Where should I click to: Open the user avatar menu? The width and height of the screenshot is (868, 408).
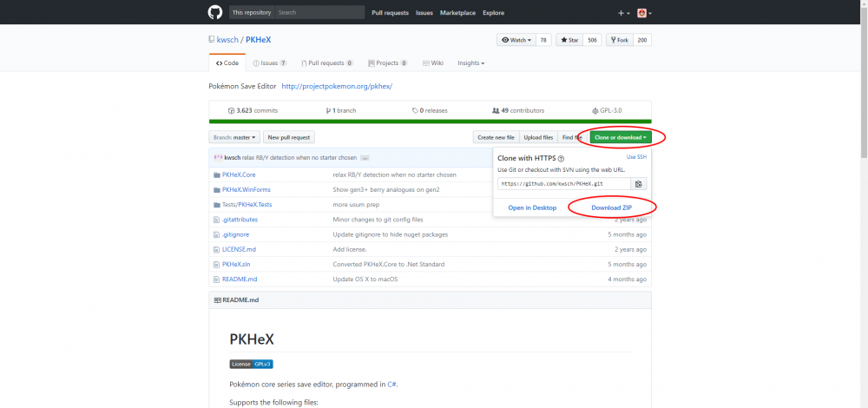(644, 13)
